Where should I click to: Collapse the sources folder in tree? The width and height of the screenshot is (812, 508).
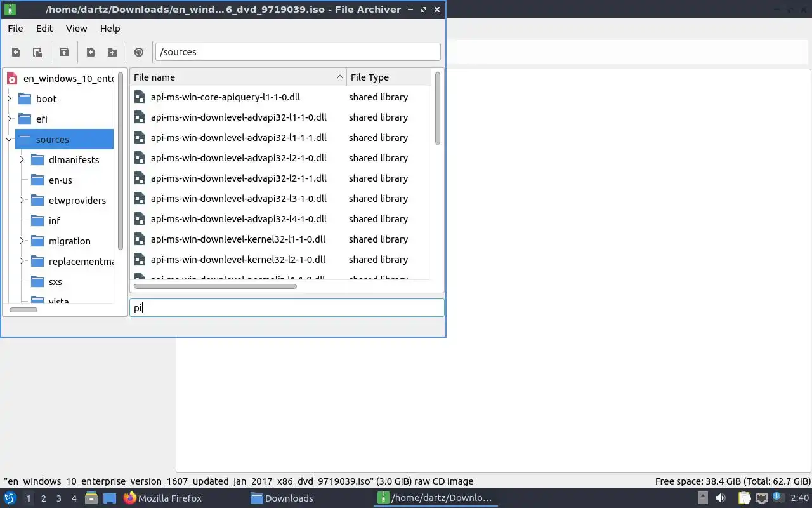10,140
